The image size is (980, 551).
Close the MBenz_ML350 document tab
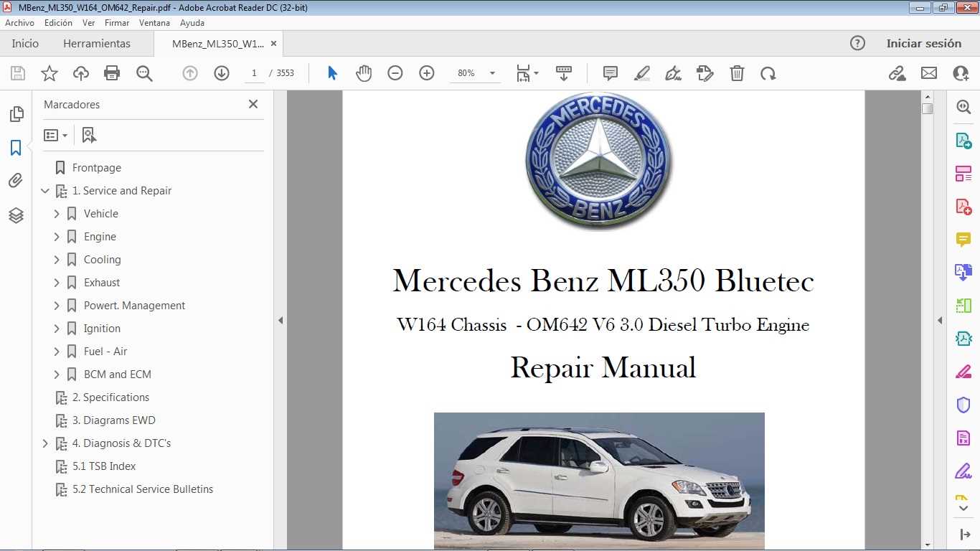[273, 43]
